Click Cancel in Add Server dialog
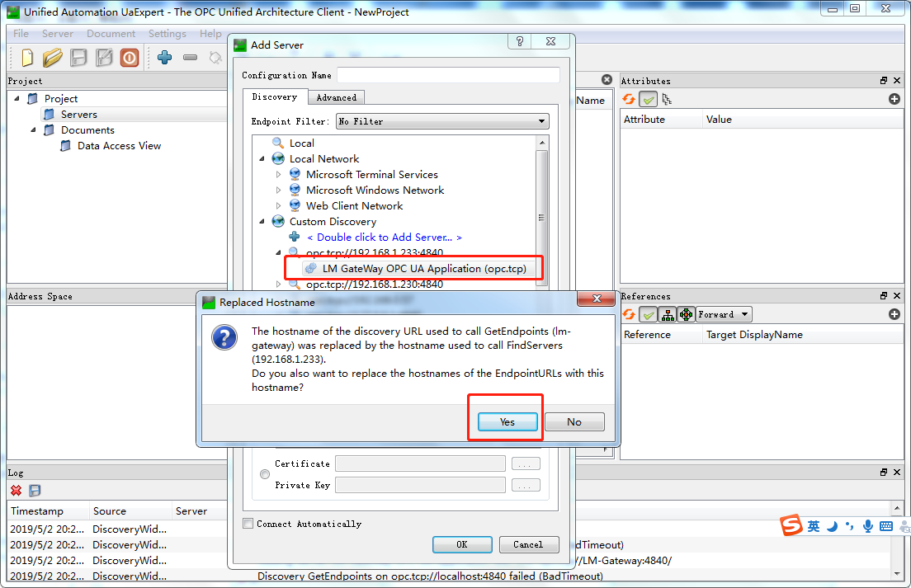Viewport: 911px width, 588px height. 528,544
